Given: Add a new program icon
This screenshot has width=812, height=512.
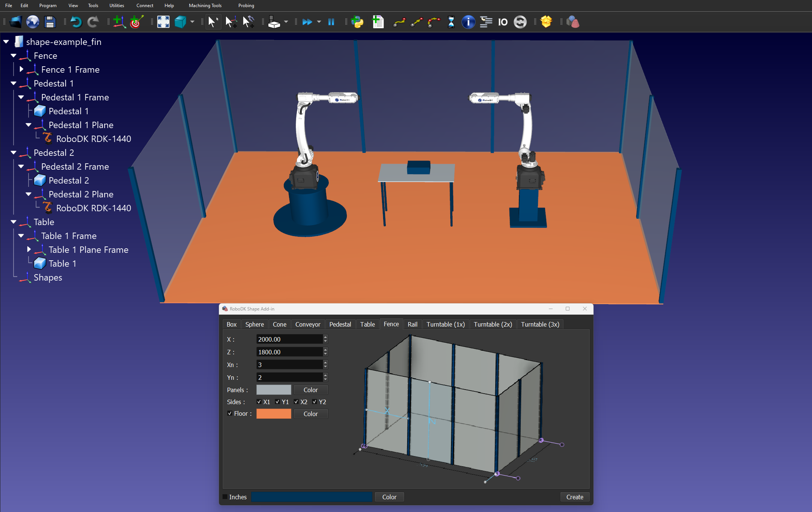Looking at the screenshot, I should 378,22.
